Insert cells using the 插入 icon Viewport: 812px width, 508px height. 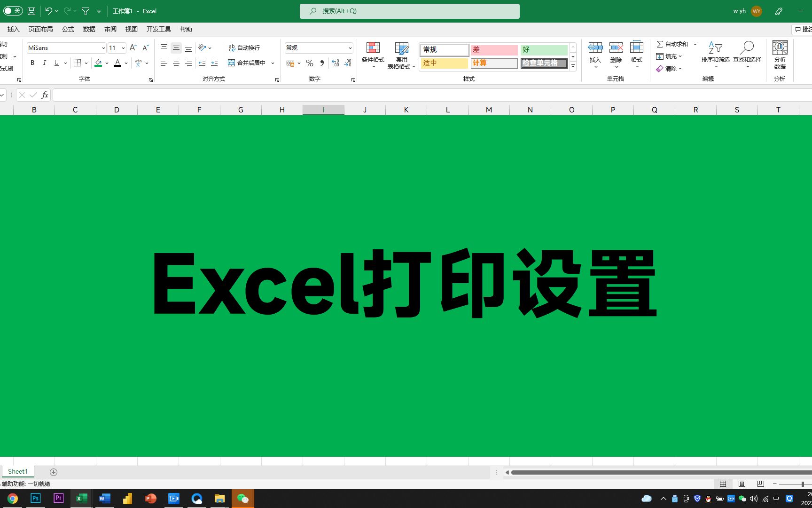595,52
